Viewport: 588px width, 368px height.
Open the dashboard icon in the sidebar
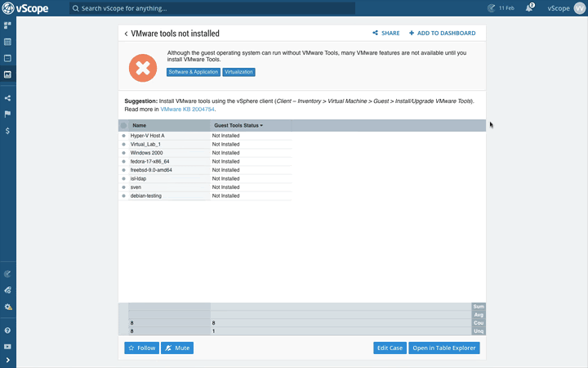tap(7, 25)
